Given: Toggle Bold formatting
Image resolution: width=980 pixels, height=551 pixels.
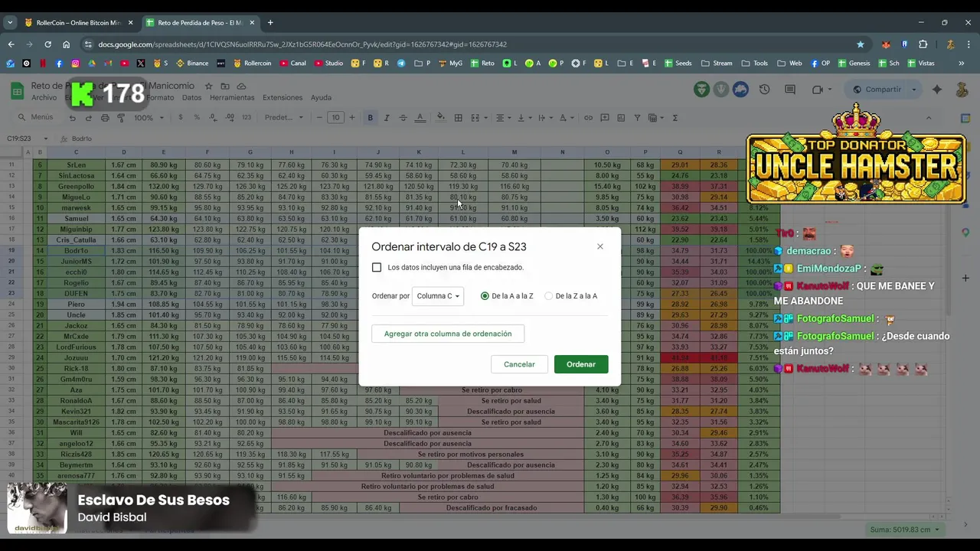Looking at the screenshot, I should click(371, 118).
